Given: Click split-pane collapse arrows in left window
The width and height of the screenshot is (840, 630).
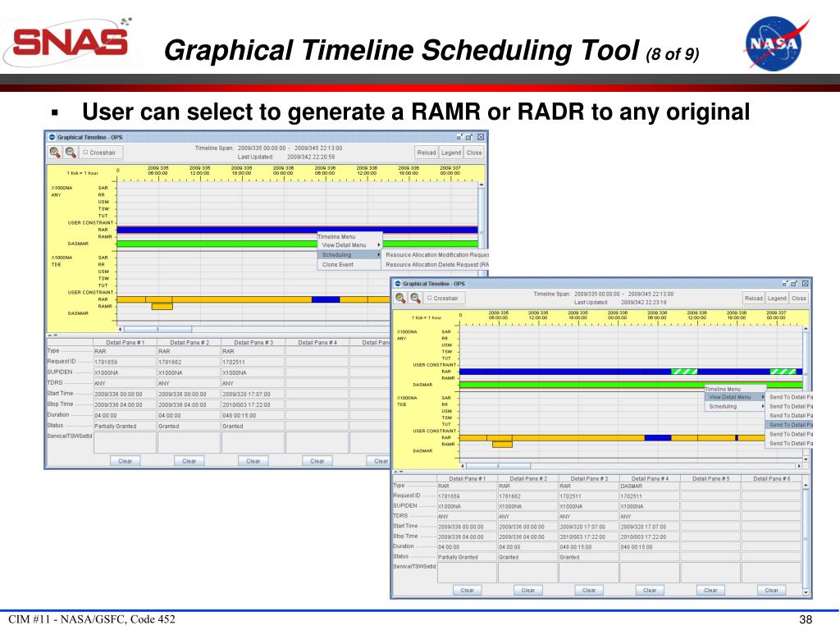Looking at the screenshot, I should pos(53,336).
